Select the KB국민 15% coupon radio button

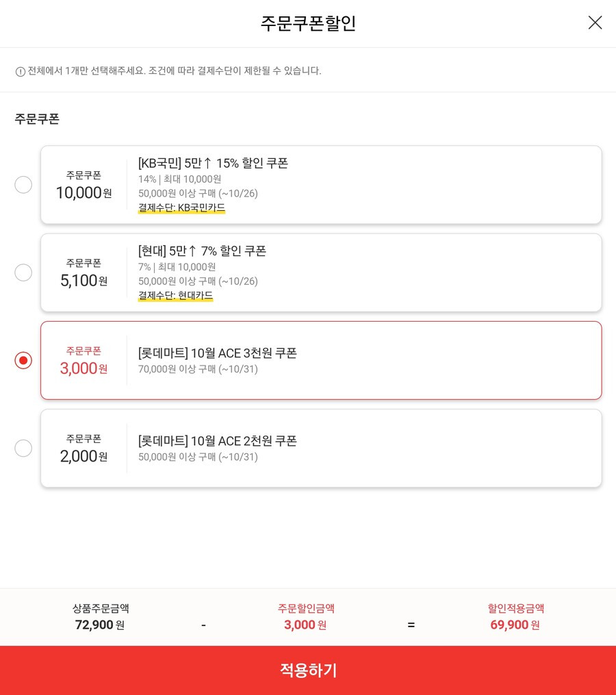tap(23, 184)
